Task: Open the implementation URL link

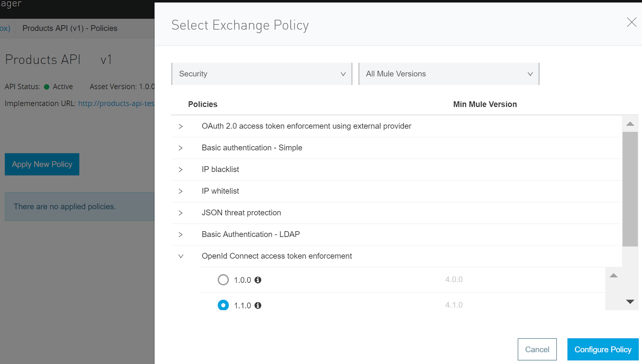Action: (116, 103)
